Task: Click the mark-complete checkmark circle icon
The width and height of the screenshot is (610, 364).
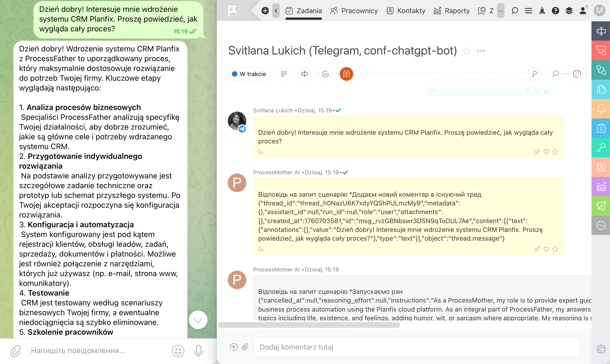Action: click(325, 74)
